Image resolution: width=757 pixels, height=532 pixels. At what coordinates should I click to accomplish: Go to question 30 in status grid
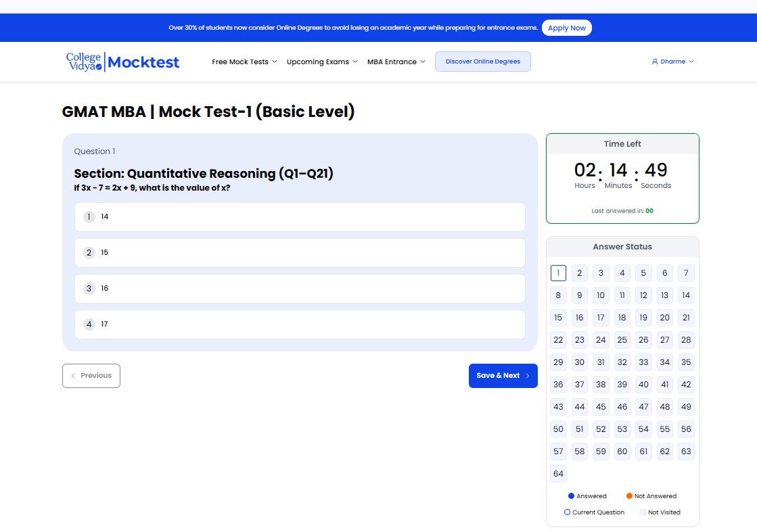pyautogui.click(x=579, y=362)
